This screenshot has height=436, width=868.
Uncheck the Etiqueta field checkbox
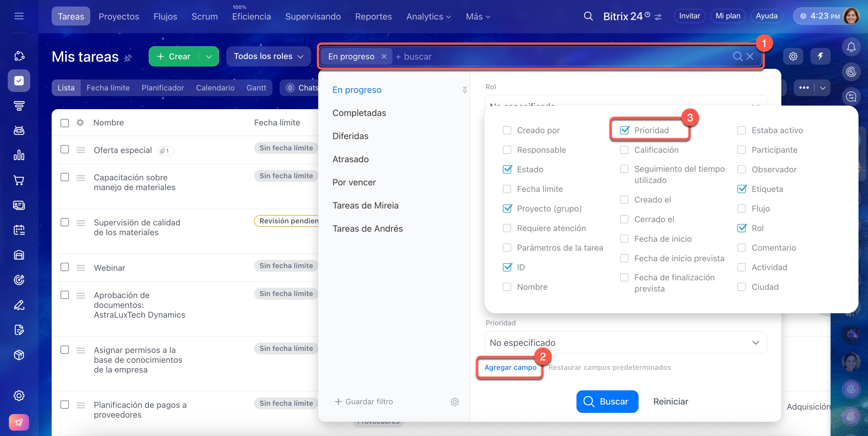pyautogui.click(x=741, y=189)
